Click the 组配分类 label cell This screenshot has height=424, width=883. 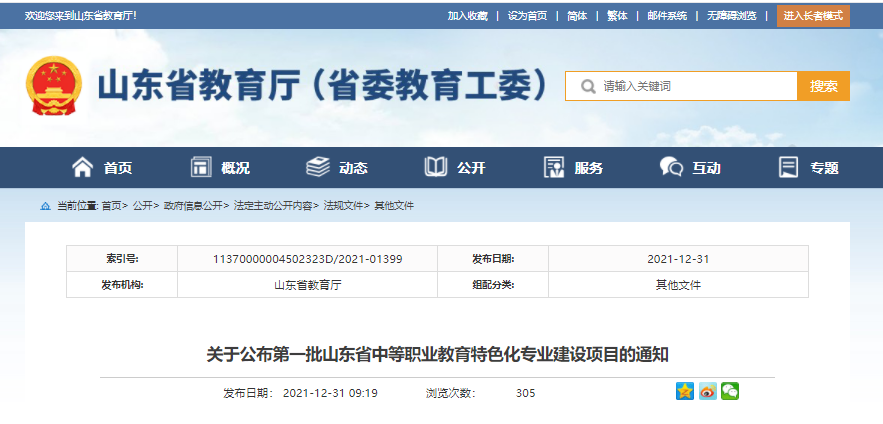coord(493,285)
